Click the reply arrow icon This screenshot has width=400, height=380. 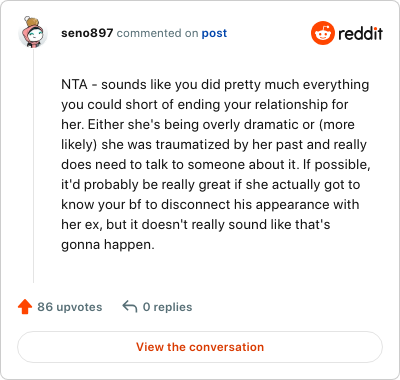(x=130, y=306)
